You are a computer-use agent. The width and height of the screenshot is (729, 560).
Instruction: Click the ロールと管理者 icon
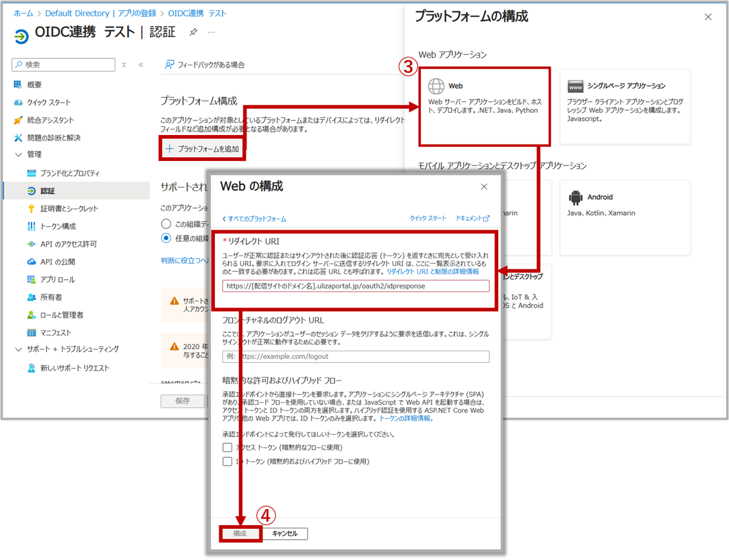click(x=31, y=315)
